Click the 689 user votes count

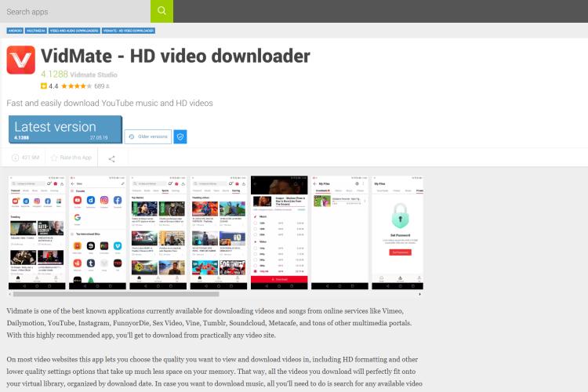point(100,86)
